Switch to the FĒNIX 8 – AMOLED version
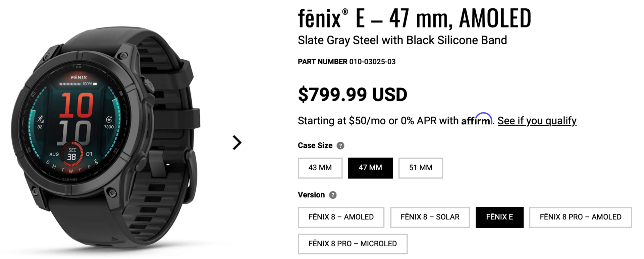Image resolution: width=644 pixels, height=259 pixels. click(341, 217)
